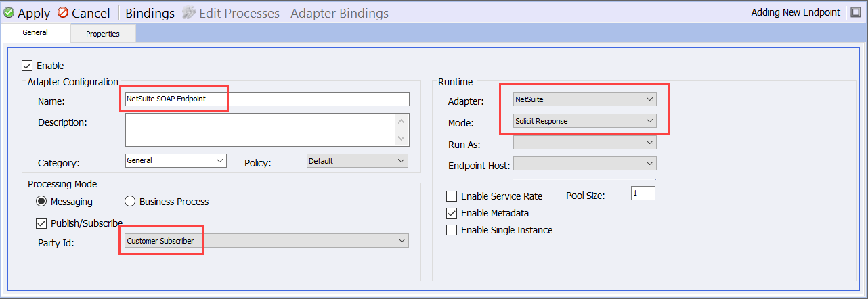Select the Business Process radio button
868x299 pixels.
(130, 202)
